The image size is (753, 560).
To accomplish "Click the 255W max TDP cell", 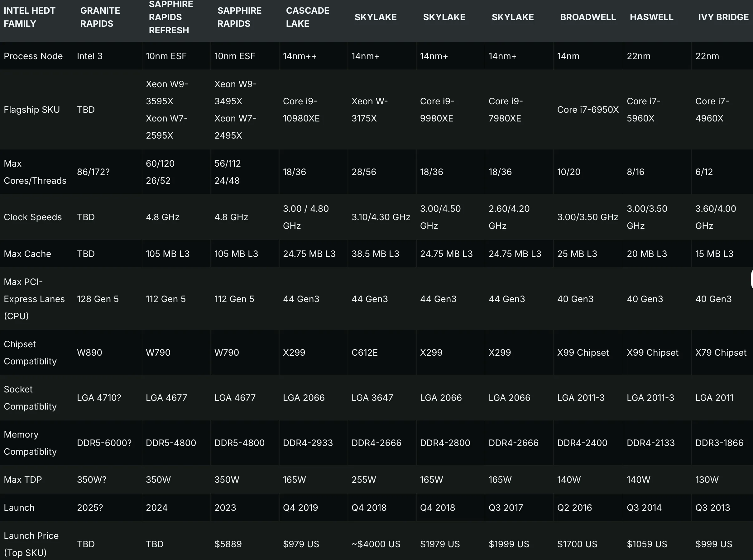I will tap(364, 479).
